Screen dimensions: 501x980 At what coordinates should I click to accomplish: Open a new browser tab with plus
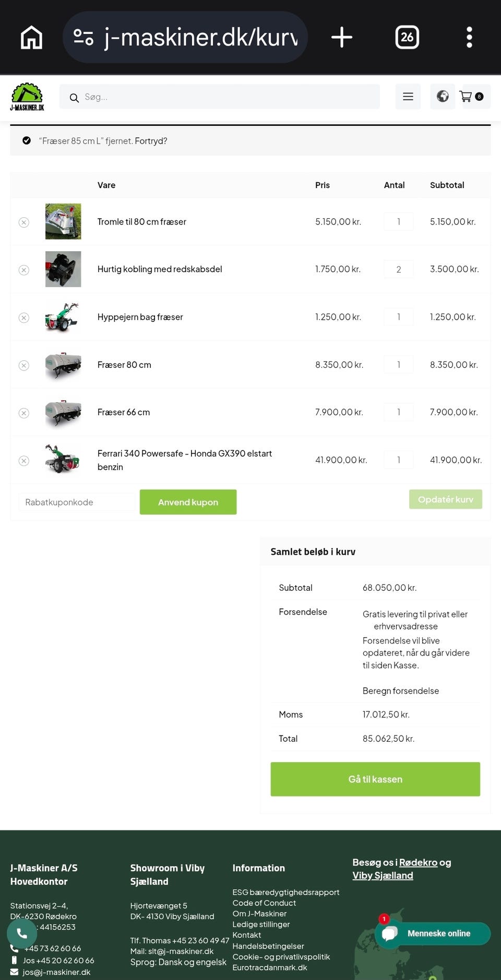[x=342, y=38]
